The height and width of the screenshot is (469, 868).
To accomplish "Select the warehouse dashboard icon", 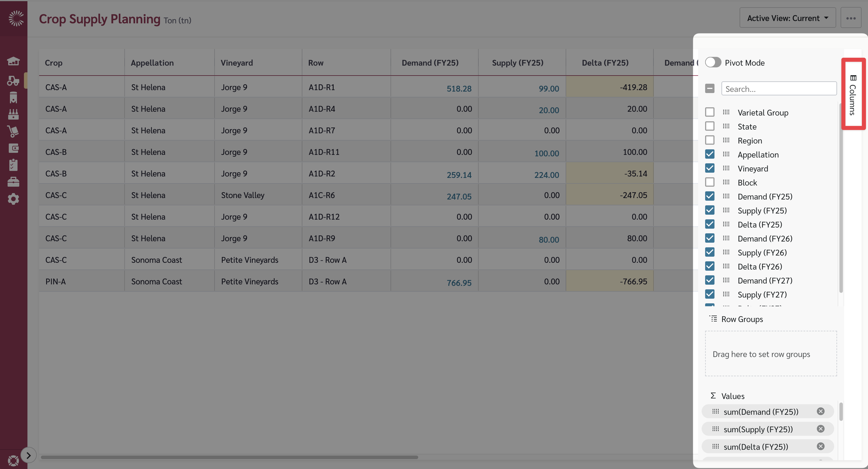I will (x=13, y=62).
